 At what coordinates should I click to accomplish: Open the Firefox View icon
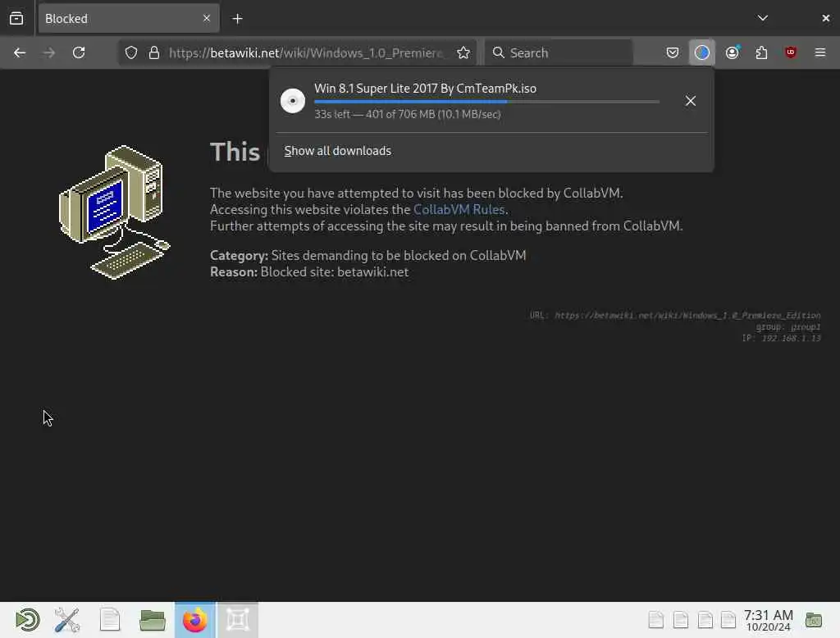coord(16,18)
